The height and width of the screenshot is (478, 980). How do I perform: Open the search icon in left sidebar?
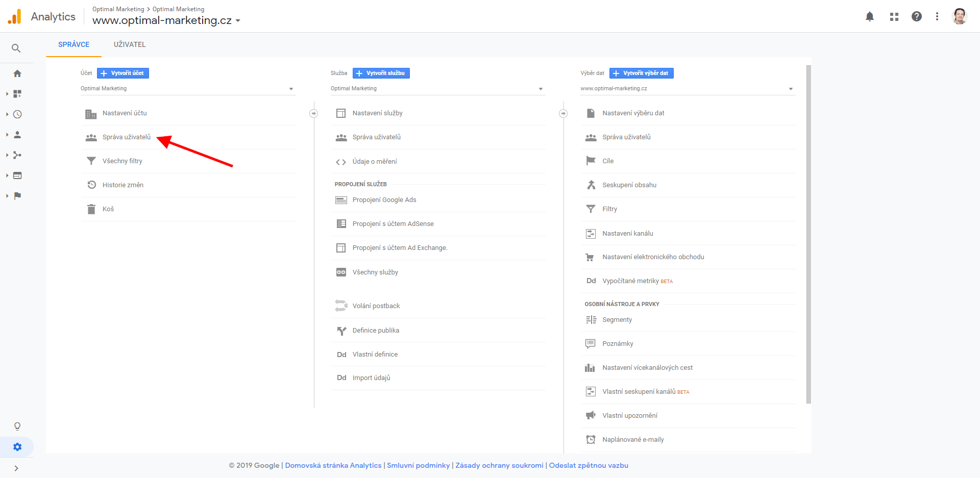[16, 48]
